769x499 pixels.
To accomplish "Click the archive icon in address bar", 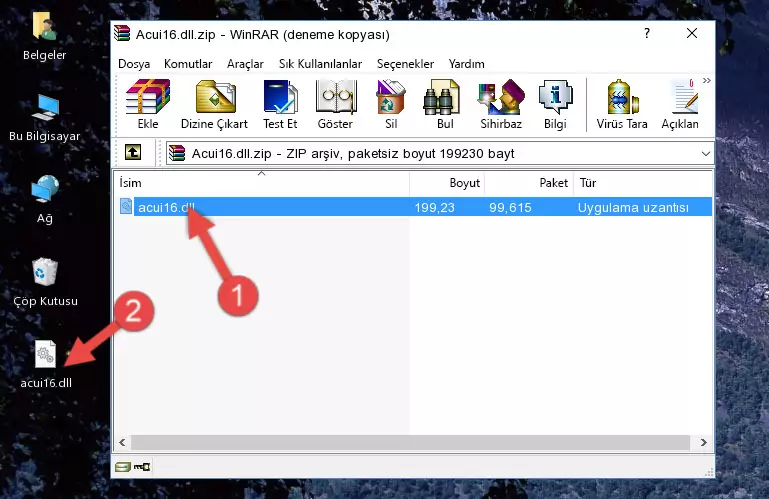I will click(177, 154).
